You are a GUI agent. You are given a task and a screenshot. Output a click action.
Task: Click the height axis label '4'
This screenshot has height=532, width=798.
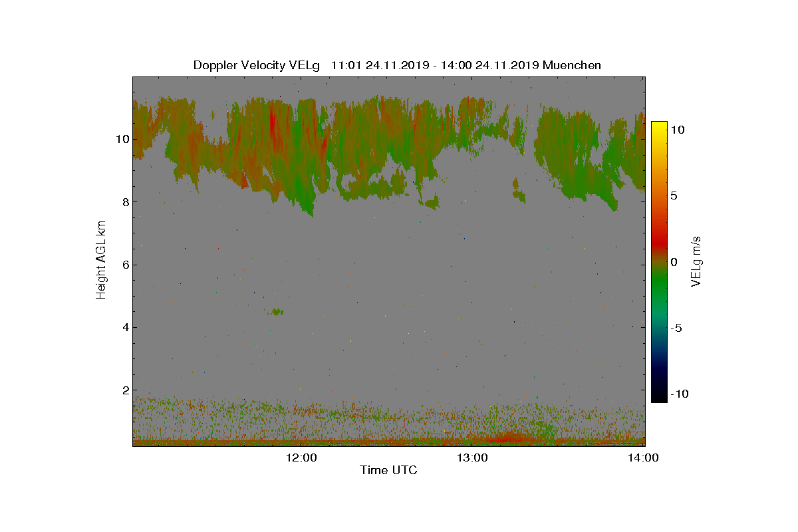tap(124, 327)
